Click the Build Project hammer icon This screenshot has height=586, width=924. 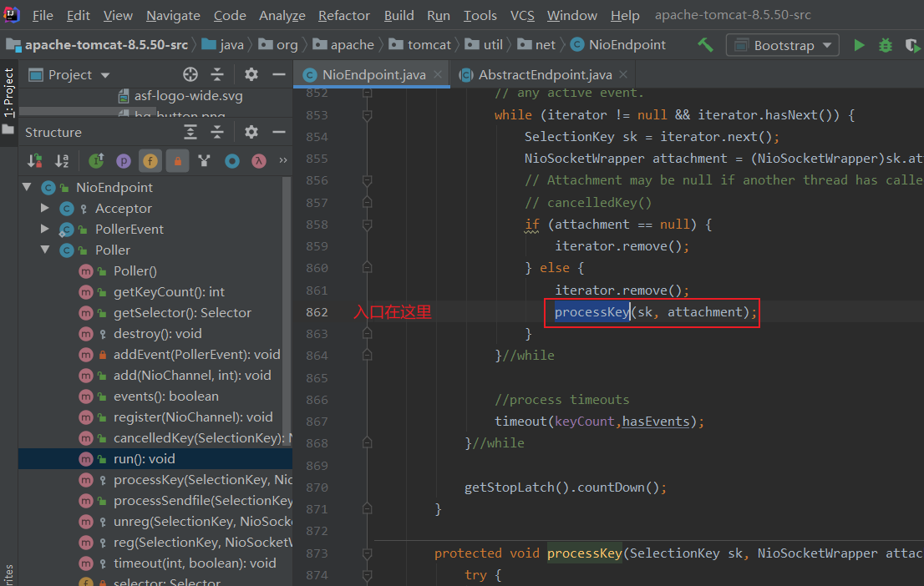point(705,45)
